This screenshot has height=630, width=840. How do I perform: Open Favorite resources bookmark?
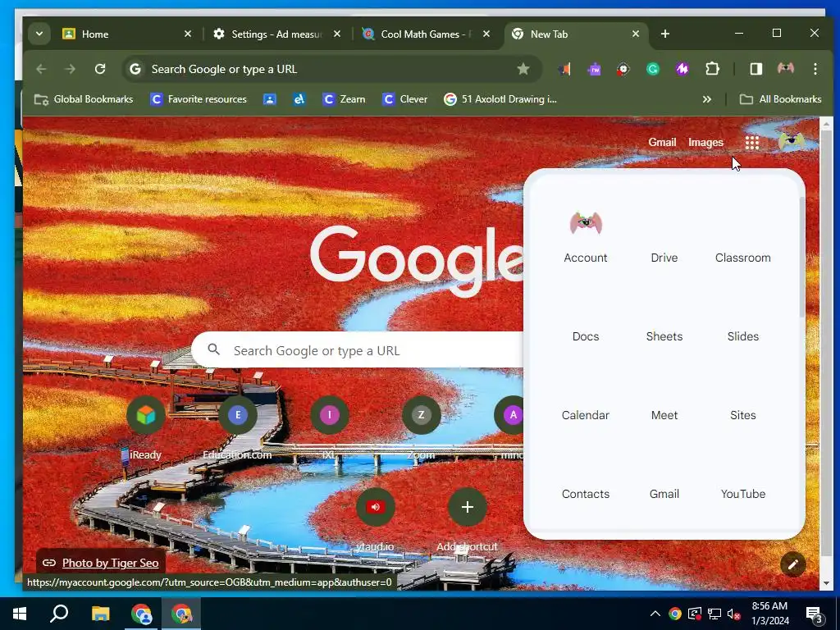tap(199, 99)
